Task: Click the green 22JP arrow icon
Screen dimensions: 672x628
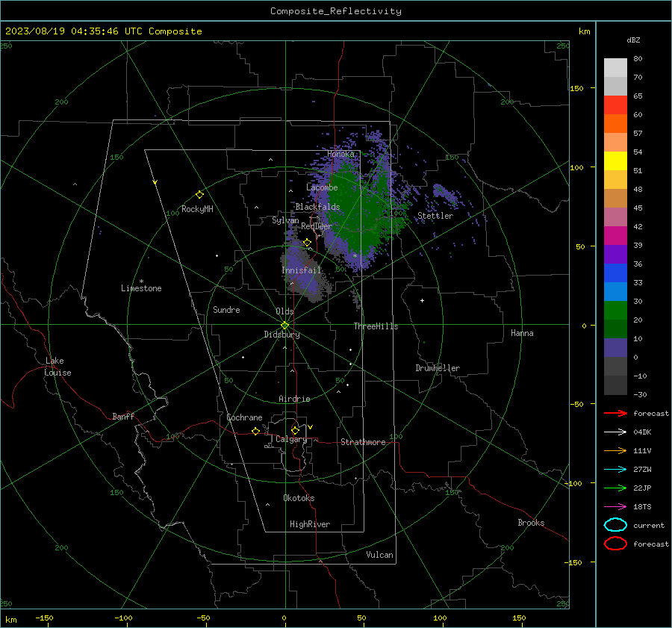Action: coord(615,488)
